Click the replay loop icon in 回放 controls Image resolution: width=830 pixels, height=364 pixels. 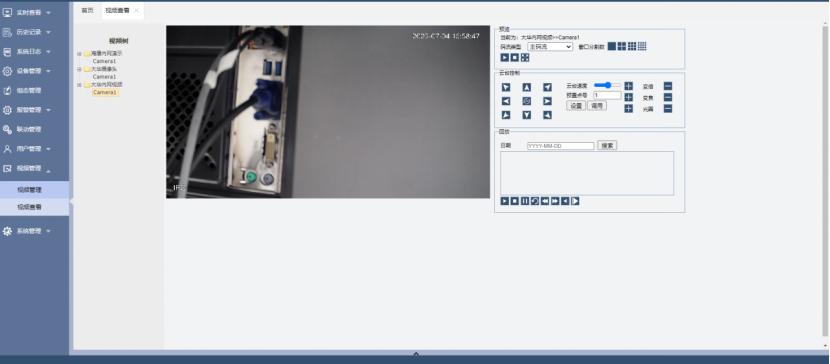click(535, 201)
